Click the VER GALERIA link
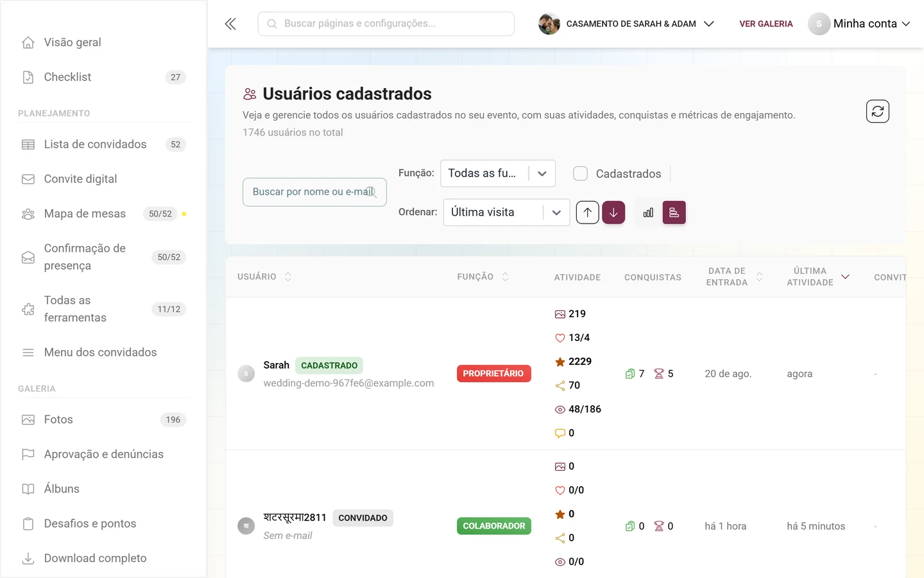This screenshot has height=578, width=924. tap(766, 24)
